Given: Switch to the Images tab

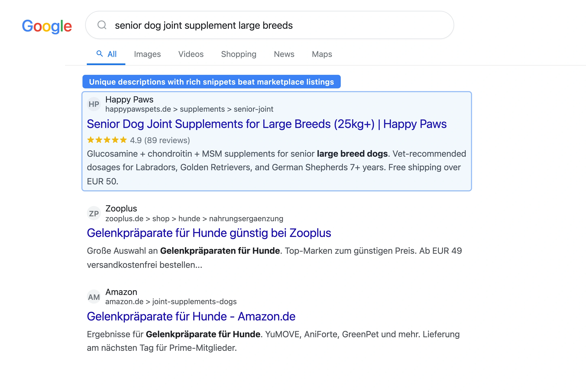Looking at the screenshot, I should tap(147, 54).
